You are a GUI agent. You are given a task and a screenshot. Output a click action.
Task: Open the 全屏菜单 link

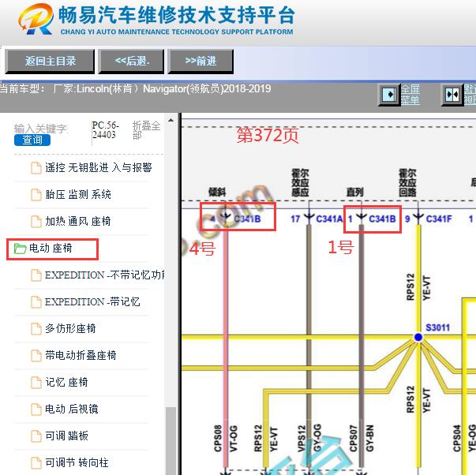(410, 95)
